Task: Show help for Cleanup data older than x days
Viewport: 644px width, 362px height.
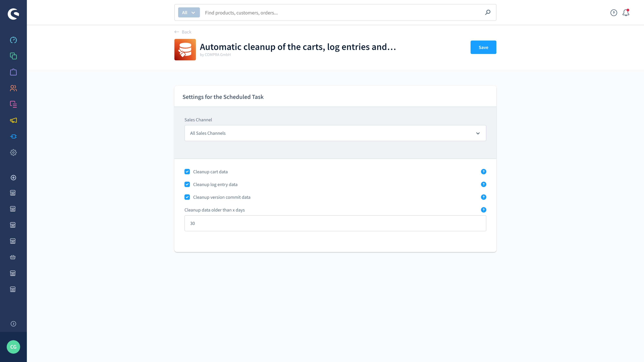Action: pos(483,210)
